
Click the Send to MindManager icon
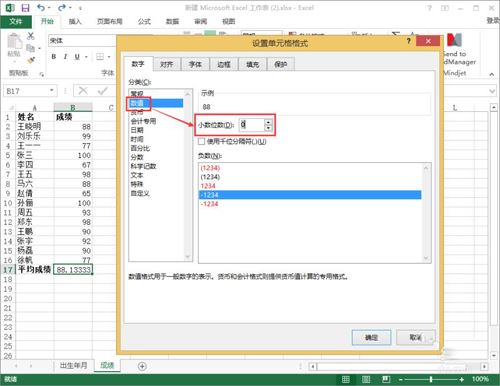pos(454,40)
